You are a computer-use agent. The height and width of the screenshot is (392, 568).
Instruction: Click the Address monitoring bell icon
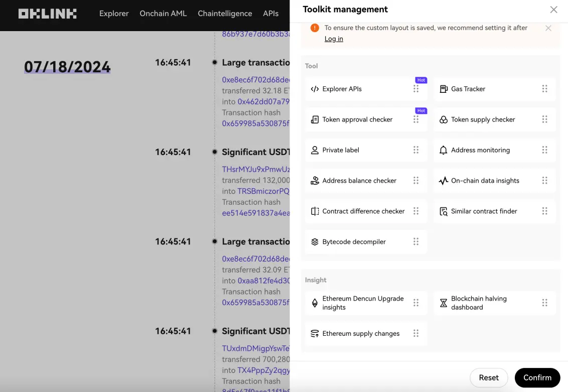point(444,150)
